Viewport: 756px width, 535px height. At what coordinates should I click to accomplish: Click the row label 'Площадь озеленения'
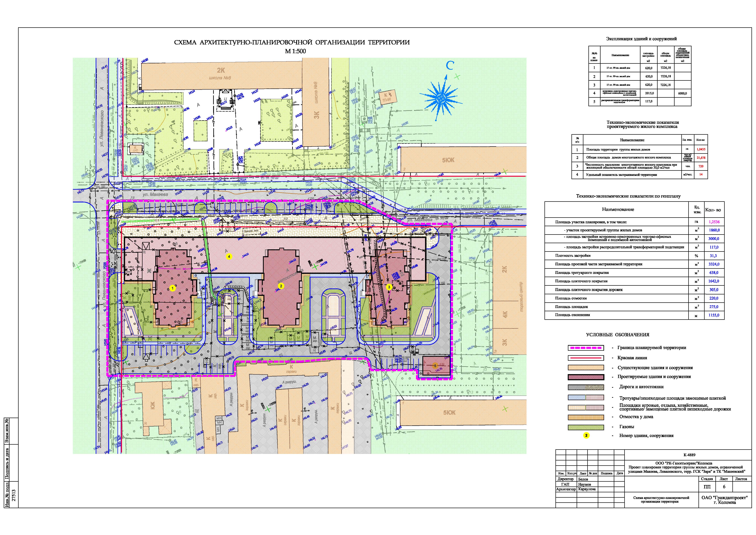pos(572,315)
